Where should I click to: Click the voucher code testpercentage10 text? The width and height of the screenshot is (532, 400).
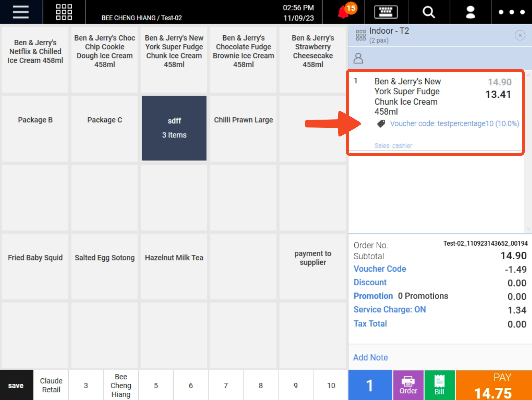tap(455, 124)
